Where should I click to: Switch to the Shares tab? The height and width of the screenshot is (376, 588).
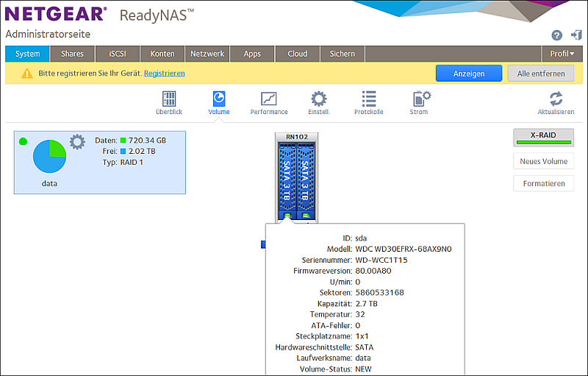pyautogui.click(x=72, y=54)
